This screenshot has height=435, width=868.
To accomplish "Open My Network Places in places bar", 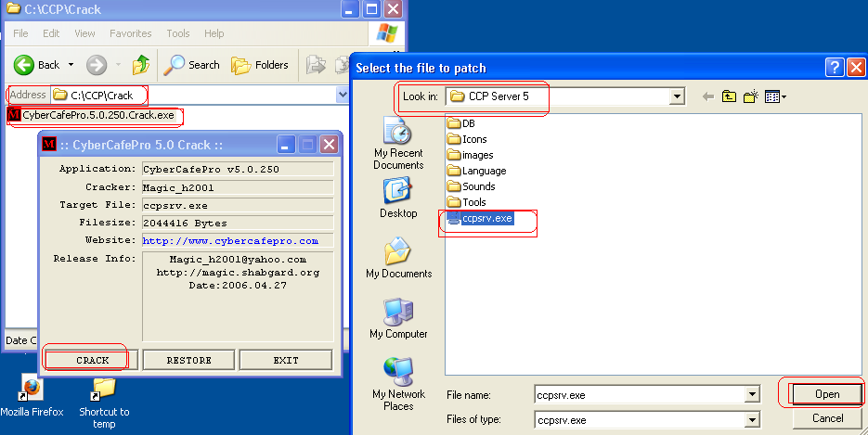I will point(398,384).
